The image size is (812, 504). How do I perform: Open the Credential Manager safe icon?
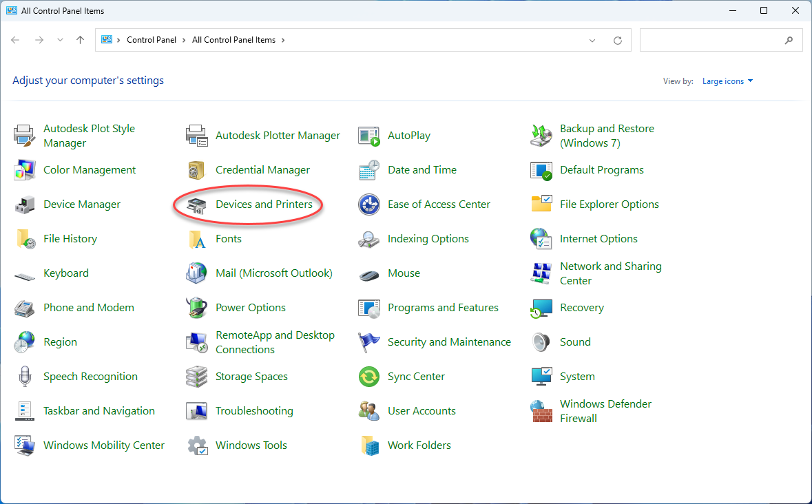click(197, 170)
